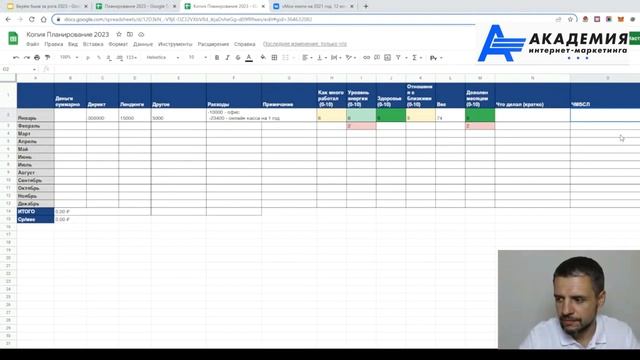The width and height of the screenshot is (640, 360).
Task: Open the Helvetica font dropdown
Action: tap(162, 58)
